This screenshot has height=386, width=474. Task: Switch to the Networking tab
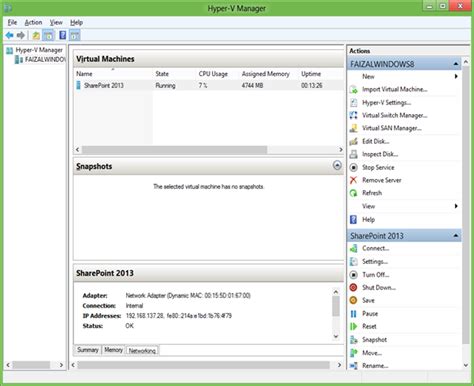142,350
